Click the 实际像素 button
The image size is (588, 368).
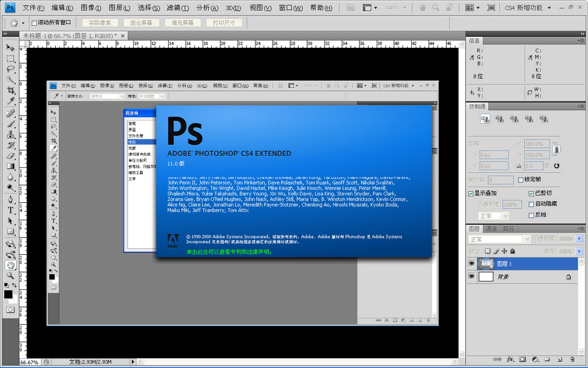point(100,23)
